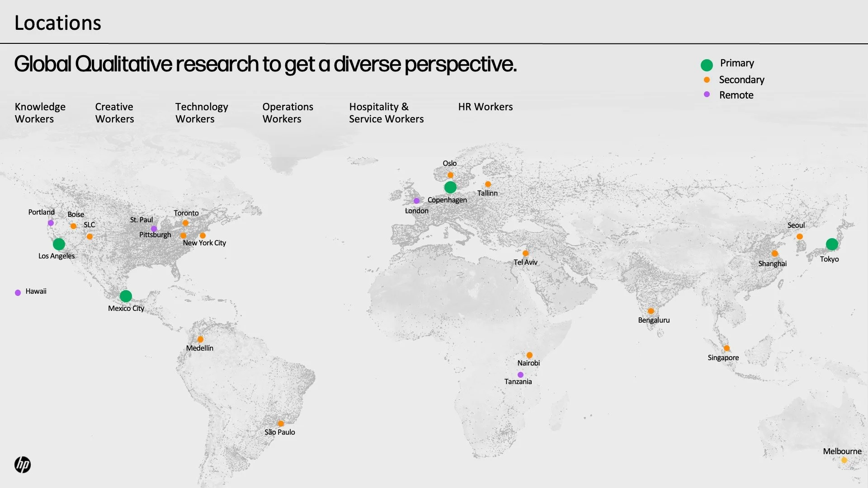The height and width of the screenshot is (488, 868).
Task: Select the purple Hawaii remote marker
Action: click(x=18, y=293)
